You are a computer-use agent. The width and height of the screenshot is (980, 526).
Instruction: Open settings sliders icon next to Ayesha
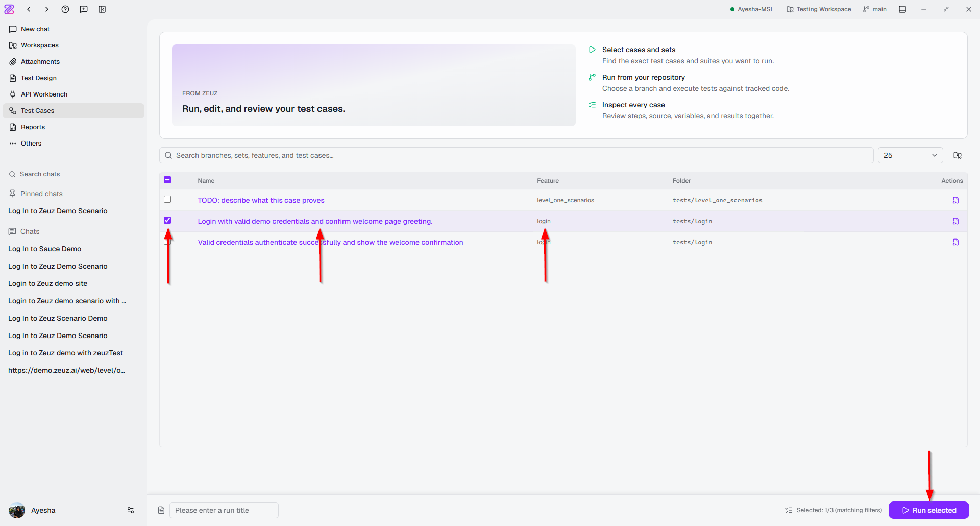click(131, 510)
